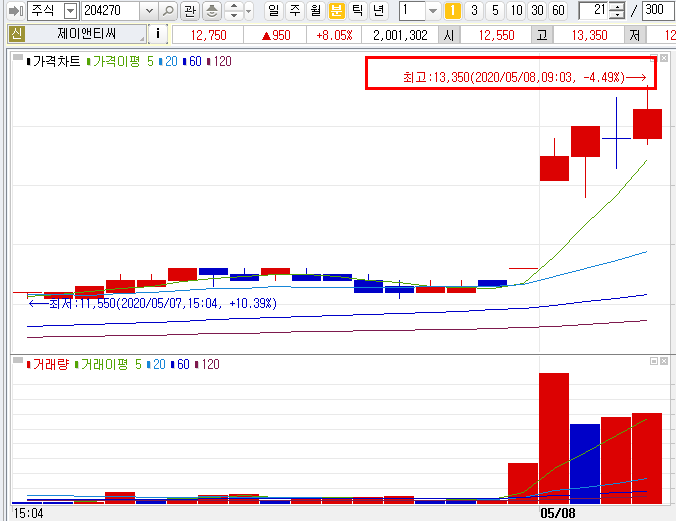
Task: Click the tallest red volume bar
Action: click(x=554, y=438)
